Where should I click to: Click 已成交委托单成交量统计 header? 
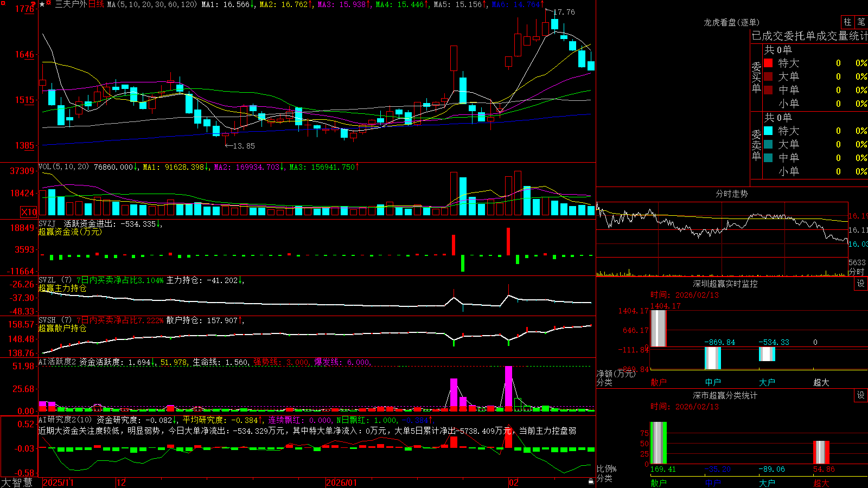click(x=809, y=36)
